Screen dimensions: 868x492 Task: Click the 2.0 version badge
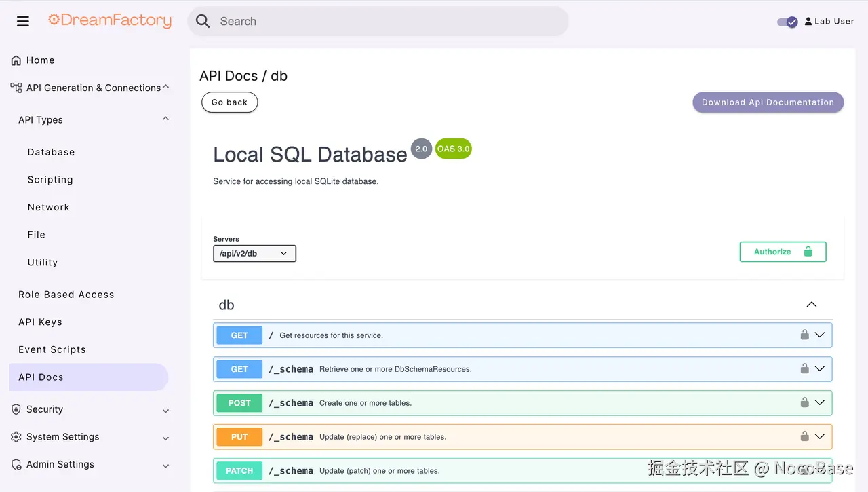[x=421, y=149]
